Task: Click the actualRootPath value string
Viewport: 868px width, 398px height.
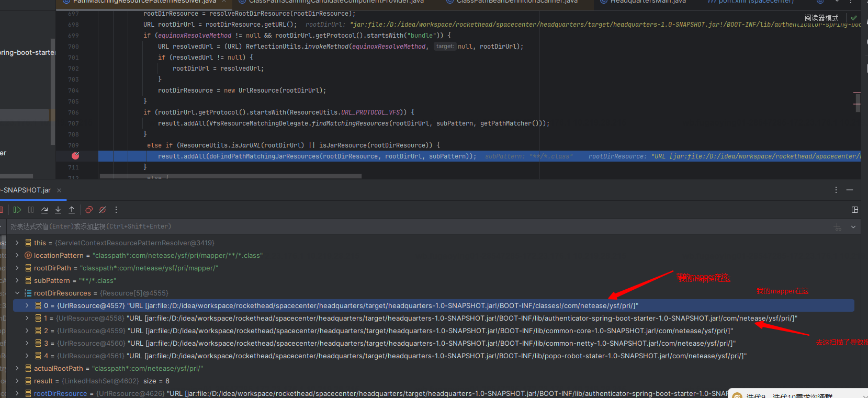Action: pos(148,368)
